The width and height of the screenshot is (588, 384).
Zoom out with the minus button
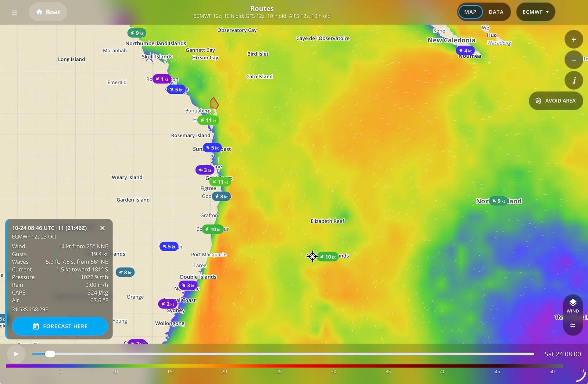click(574, 60)
